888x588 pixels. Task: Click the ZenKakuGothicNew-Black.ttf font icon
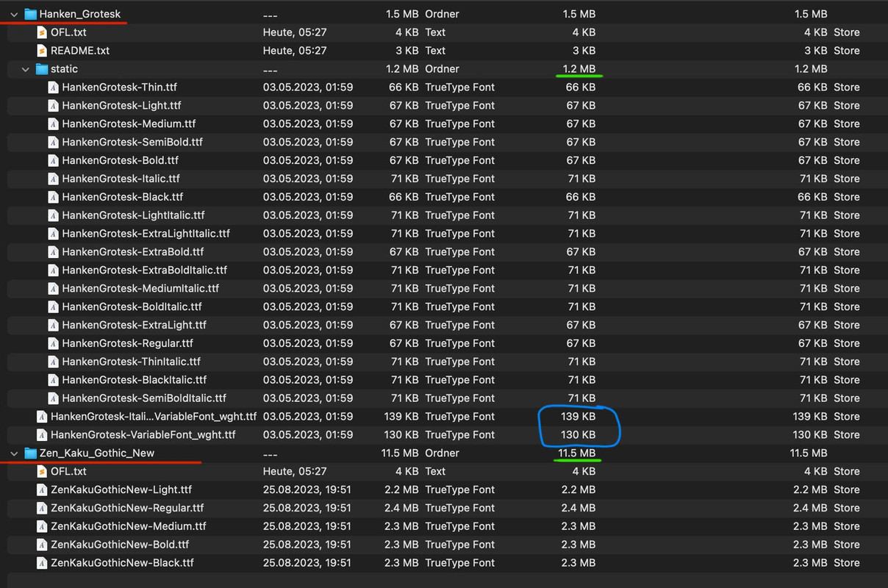tap(42, 563)
